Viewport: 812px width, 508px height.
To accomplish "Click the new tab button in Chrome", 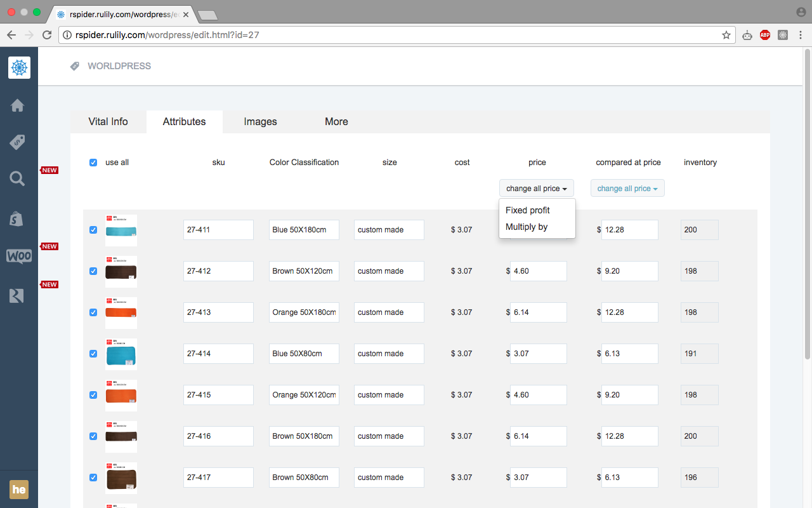I will click(207, 15).
